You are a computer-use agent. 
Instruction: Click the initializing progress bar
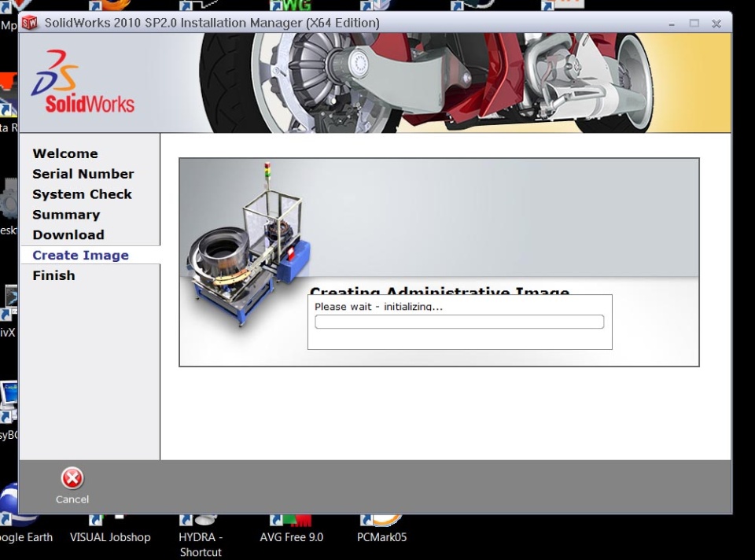[x=459, y=322]
